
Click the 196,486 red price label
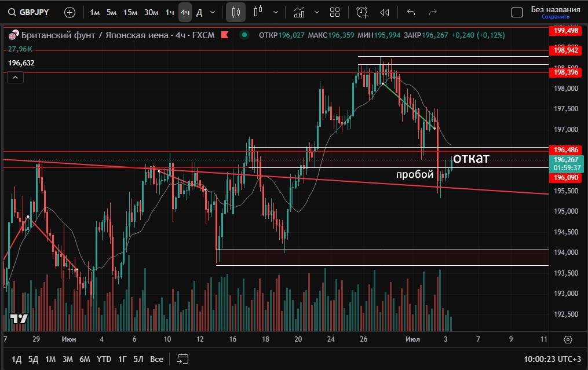tap(566, 150)
